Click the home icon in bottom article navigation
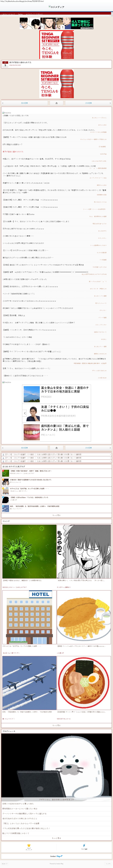Screen dimensions: 113x868 (x=56, y=448)
